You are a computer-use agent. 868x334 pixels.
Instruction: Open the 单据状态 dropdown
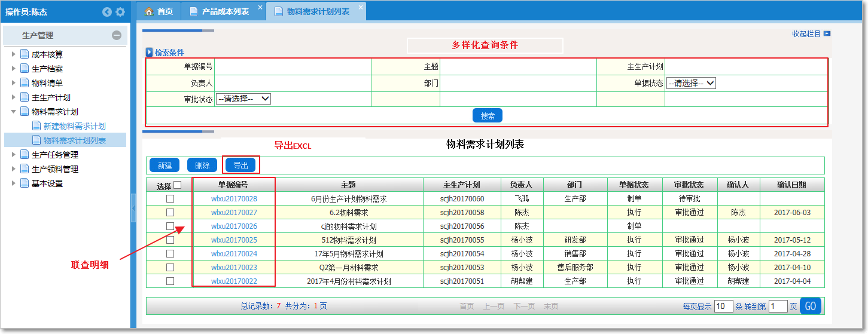coord(691,84)
